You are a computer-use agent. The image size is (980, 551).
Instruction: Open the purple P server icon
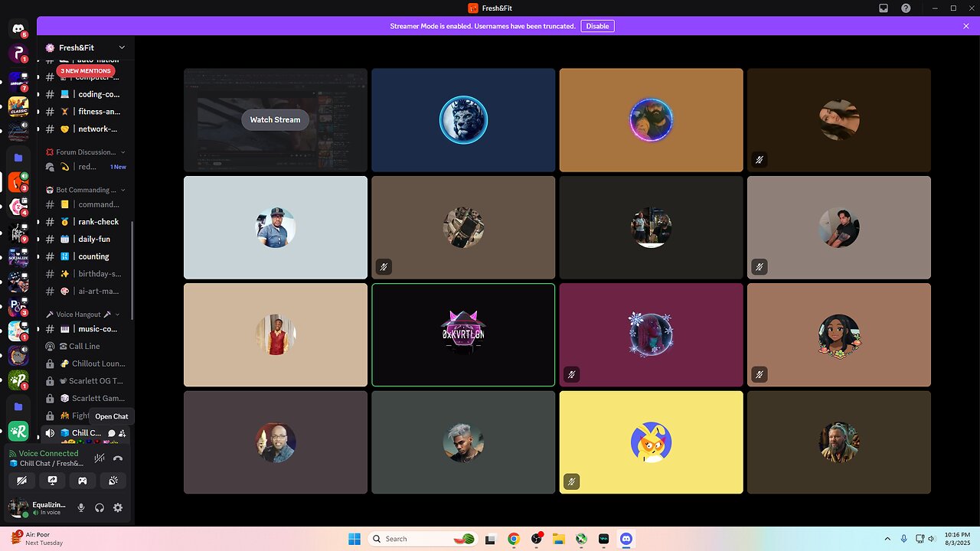[x=18, y=54]
